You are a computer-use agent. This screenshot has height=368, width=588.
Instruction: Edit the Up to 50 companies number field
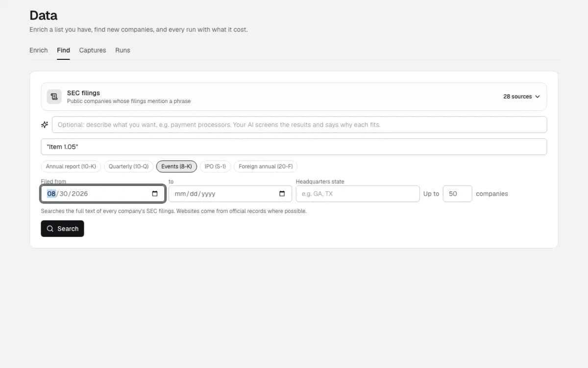coord(457,194)
